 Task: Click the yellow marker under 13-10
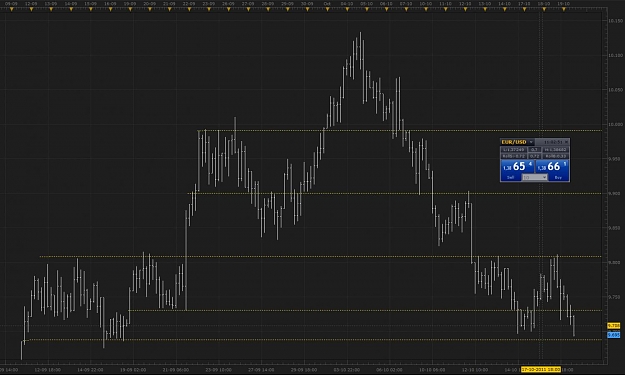[485, 9]
